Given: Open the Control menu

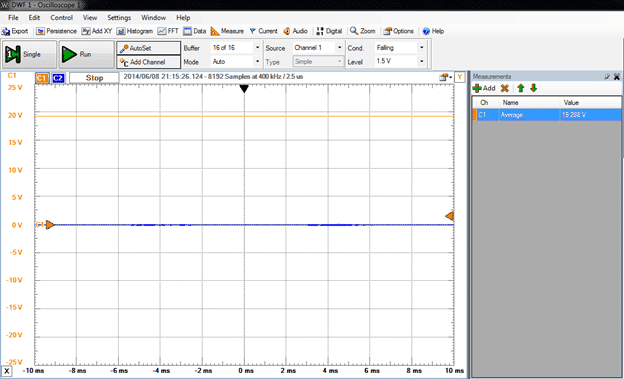Looking at the screenshot, I should (x=61, y=18).
